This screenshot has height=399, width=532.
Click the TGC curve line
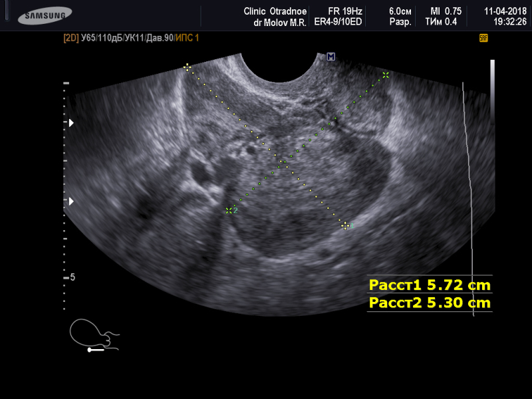click(x=469, y=199)
